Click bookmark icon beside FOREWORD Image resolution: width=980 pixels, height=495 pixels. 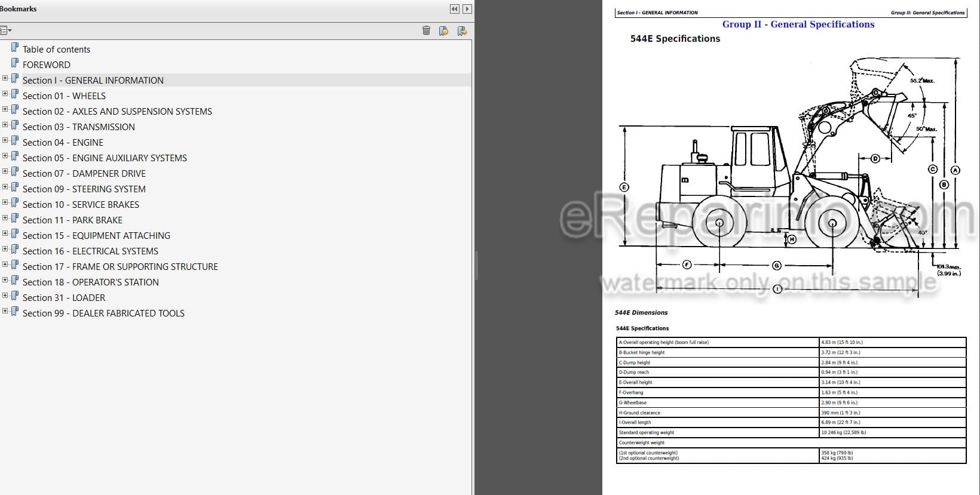click(15, 63)
